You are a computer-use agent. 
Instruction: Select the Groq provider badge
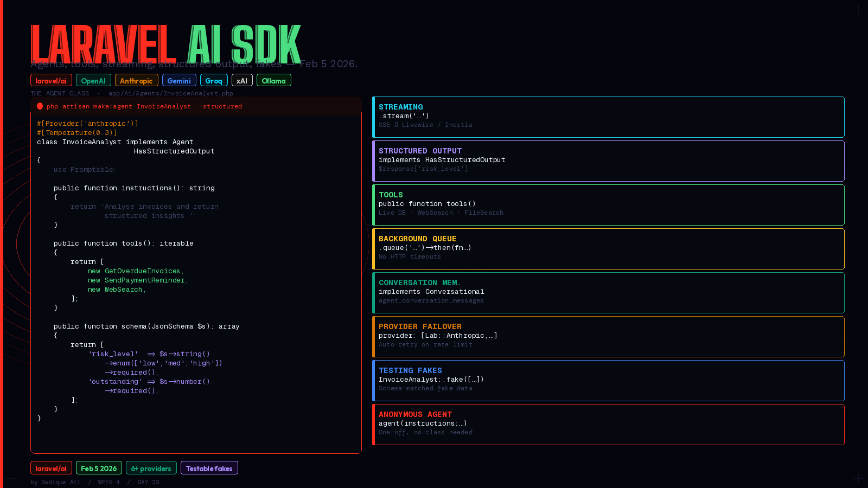214,80
